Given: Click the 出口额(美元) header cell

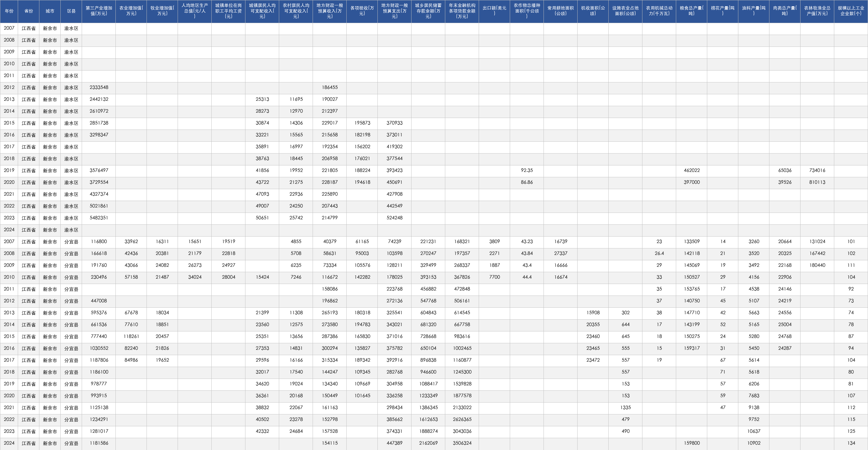Looking at the screenshot, I should point(494,11).
